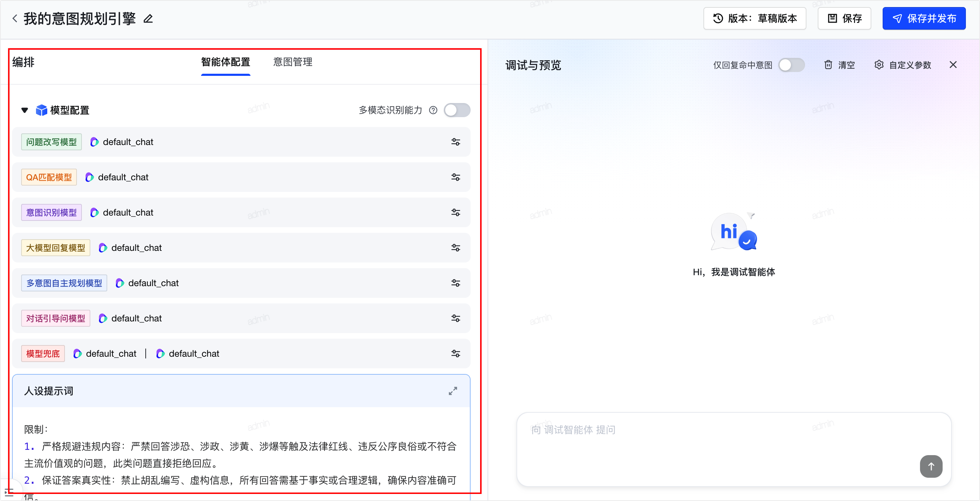Viewport: 980px width, 501px height.
Task: Open 自定义参数 settings
Action: tap(902, 65)
